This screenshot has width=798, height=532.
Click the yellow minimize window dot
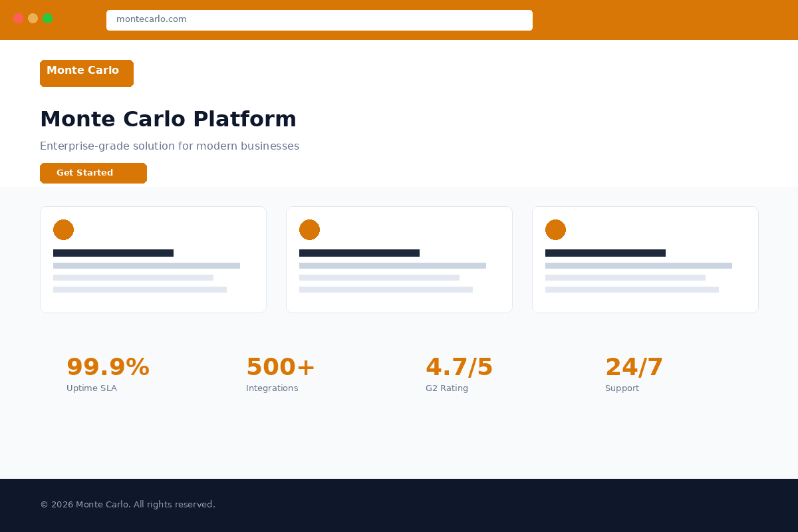click(33, 18)
